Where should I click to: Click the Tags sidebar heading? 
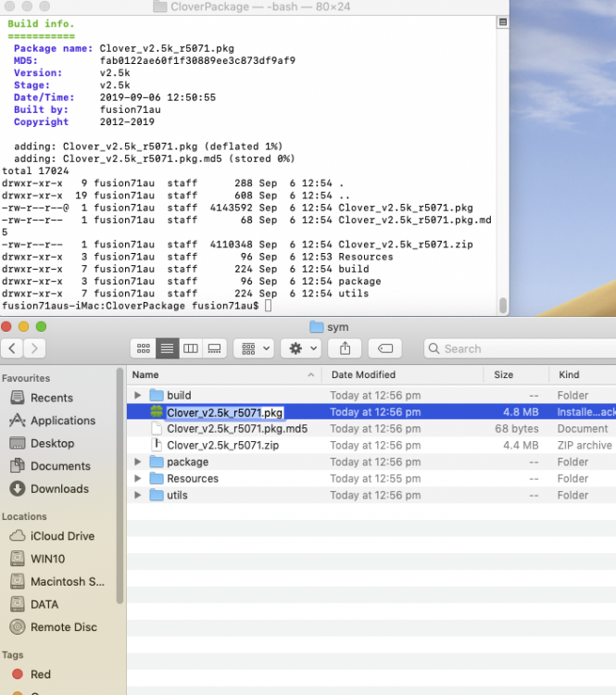[x=12, y=654]
